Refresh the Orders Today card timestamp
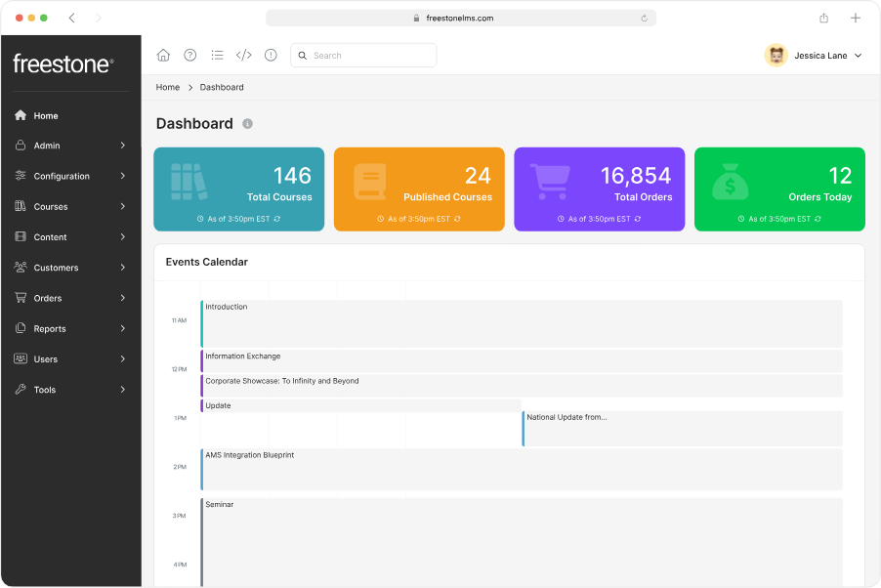Viewport: 881px width, 588px height. pyautogui.click(x=818, y=219)
